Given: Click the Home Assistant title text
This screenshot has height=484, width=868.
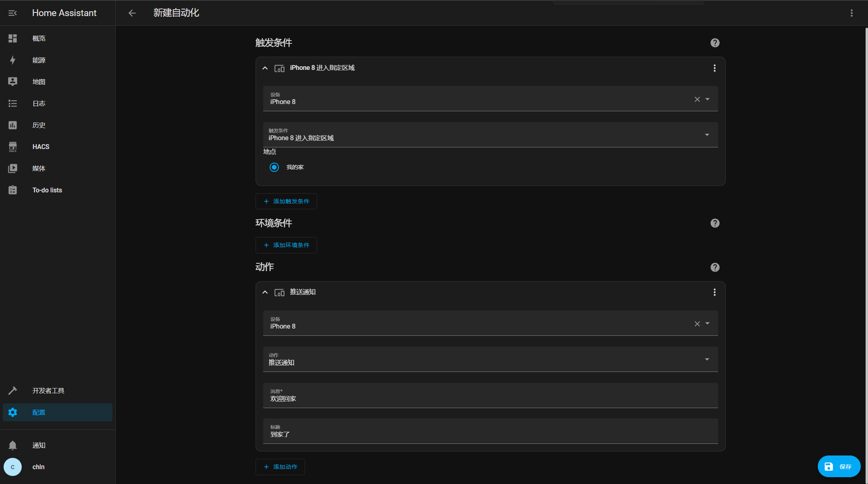Looking at the screenshot, I should click(64, 13).
